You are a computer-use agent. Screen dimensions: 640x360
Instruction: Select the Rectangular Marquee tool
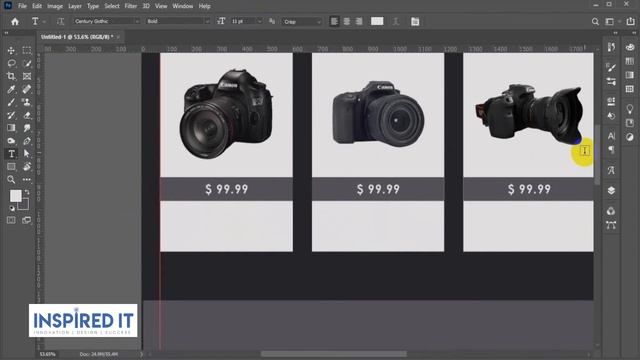(x=27, y=50)
